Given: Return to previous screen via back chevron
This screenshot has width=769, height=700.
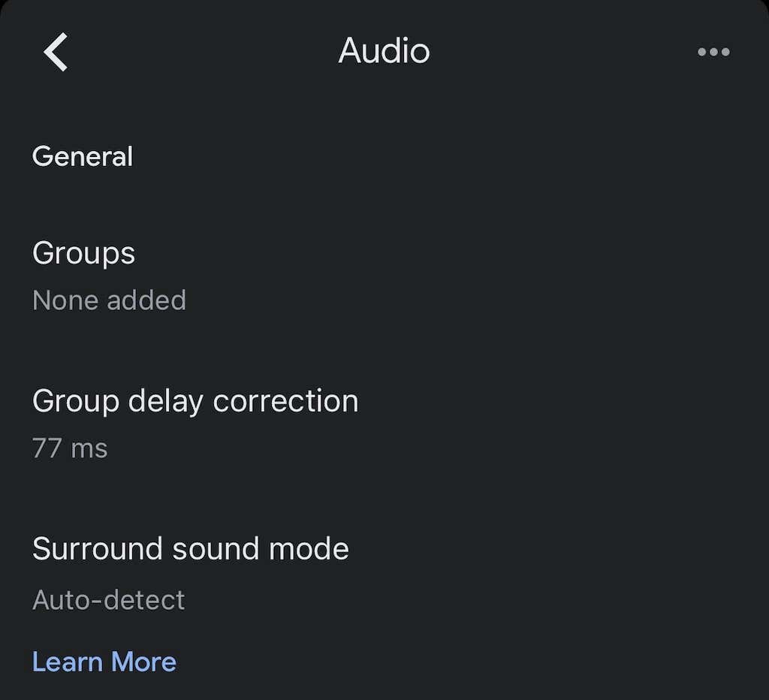Looking at the screenshot, I should coord(56,52).
